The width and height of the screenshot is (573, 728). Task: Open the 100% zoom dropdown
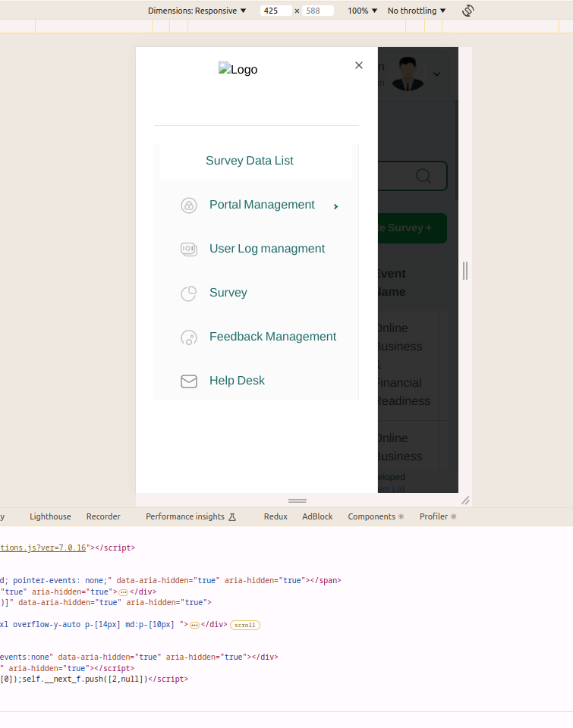point(363,11)
